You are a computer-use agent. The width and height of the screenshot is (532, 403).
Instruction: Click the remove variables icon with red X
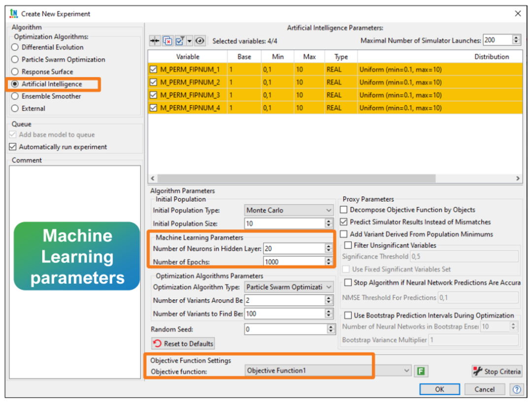click(167, 41)
